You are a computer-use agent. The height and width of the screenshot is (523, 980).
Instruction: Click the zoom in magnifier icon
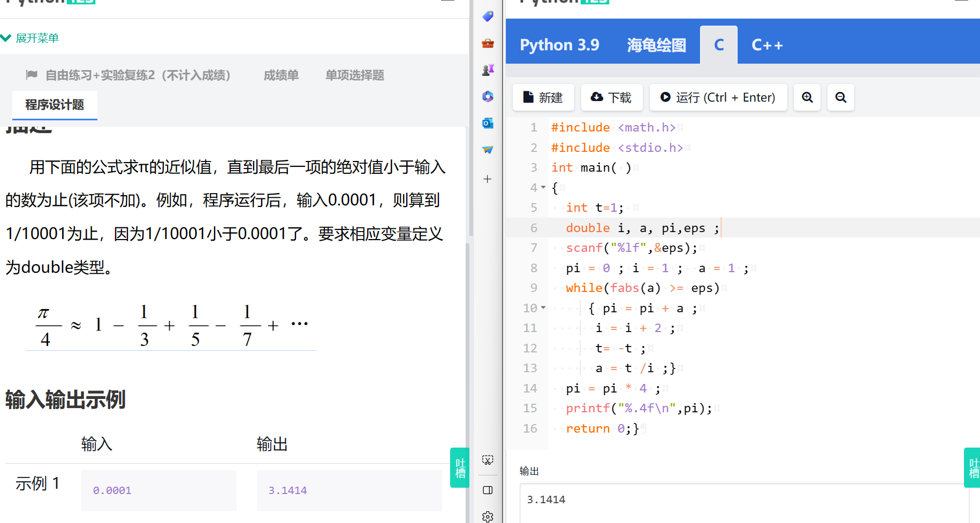(807, 97)
